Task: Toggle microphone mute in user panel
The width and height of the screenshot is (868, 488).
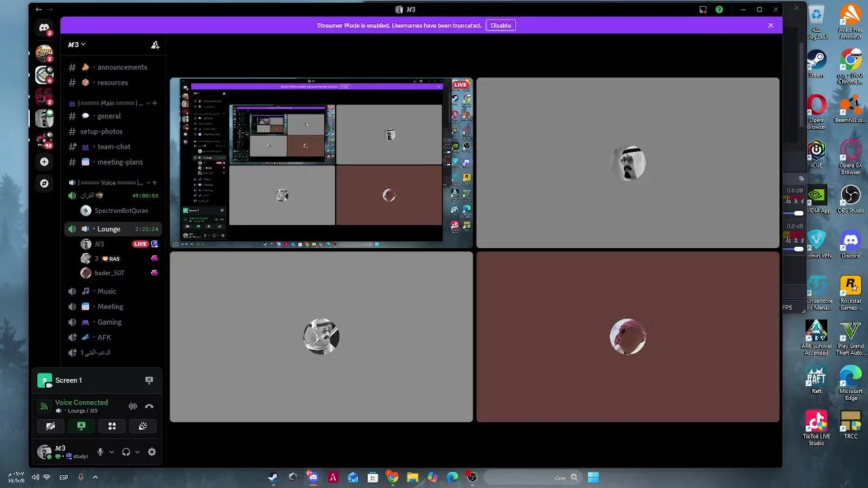Action: (x=100, y=452)
